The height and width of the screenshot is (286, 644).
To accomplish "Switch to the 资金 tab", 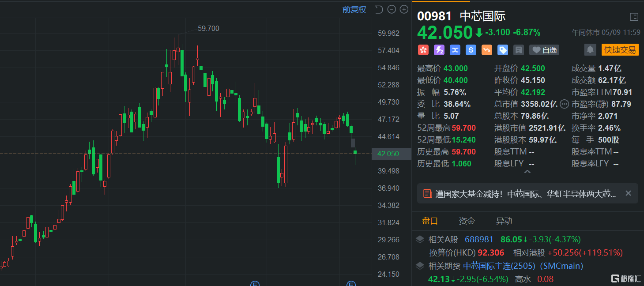I will point(467,221).
